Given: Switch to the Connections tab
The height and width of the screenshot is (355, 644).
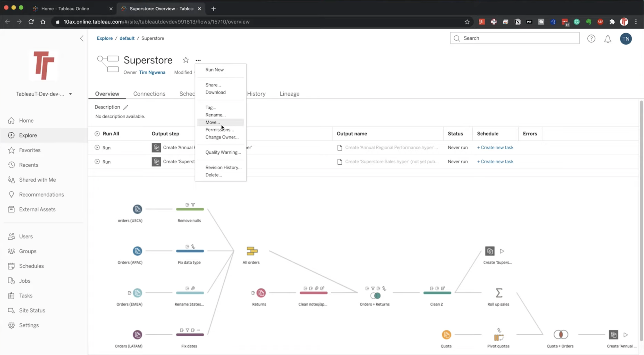Looking at the screenshot, I should click(149, 94).
